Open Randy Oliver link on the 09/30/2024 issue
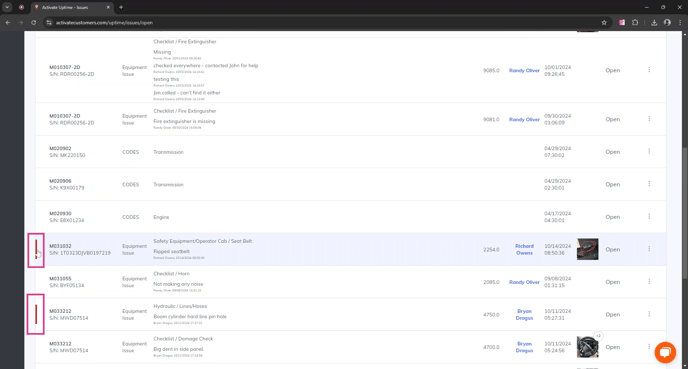 pyautogui.click(x=524, y=119)
